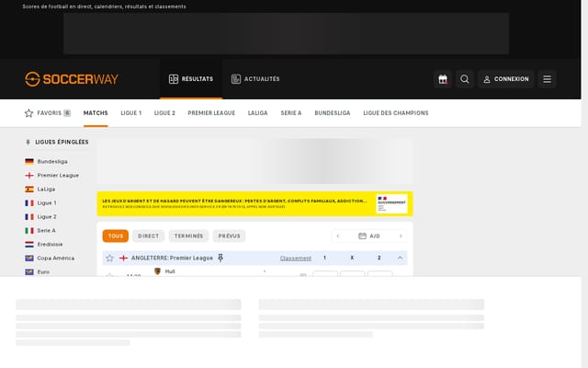Viewport: 588px width, 368px height.
Task: Open the Premier League tab in navigation
Action: point(211,113)
